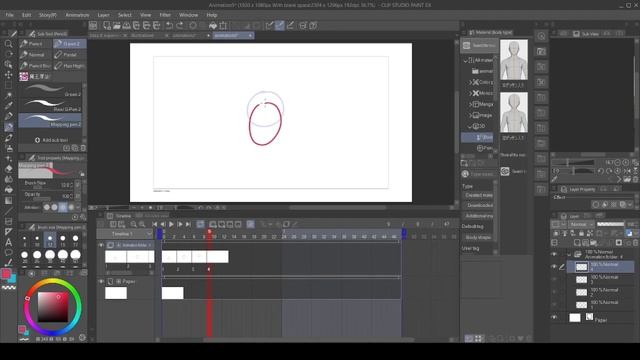Step to the previous frame
The height and width of the screenshot is (360, 640).
point(162,224)
